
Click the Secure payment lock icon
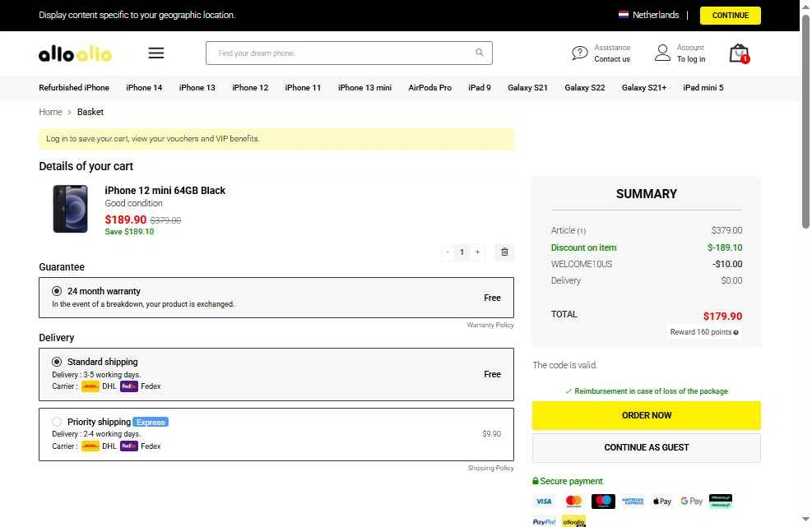pos(536,481)
